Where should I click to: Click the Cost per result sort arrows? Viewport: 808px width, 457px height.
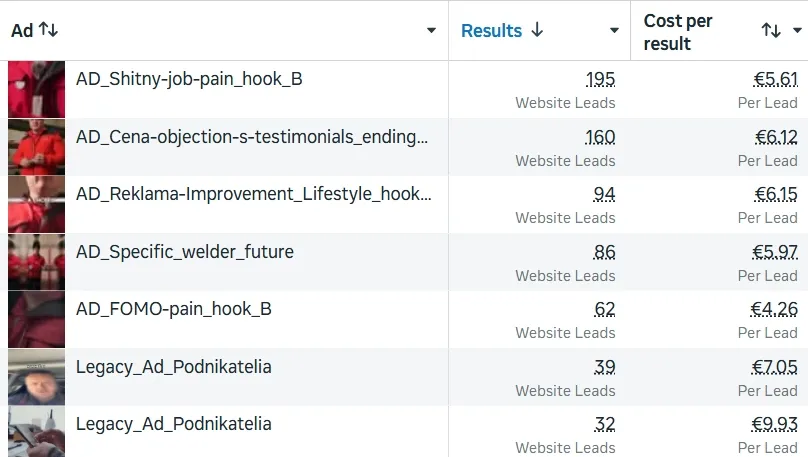(x=771, y=30)
